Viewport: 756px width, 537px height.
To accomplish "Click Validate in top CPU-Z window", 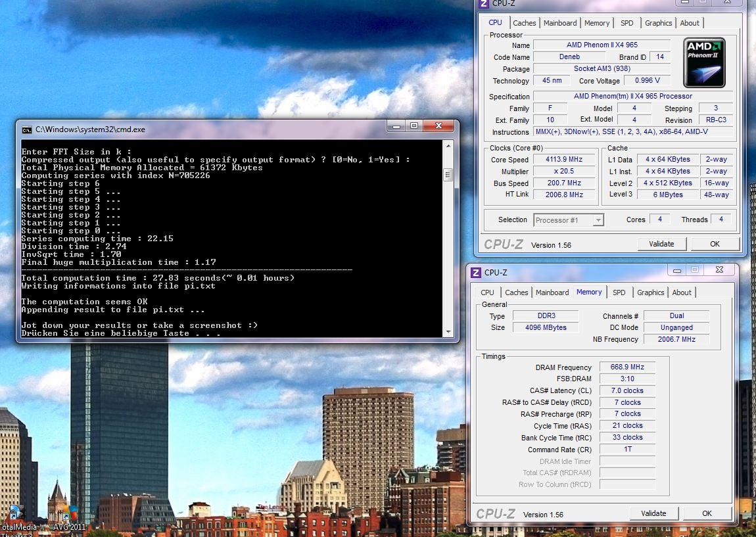I will (661, 244).
